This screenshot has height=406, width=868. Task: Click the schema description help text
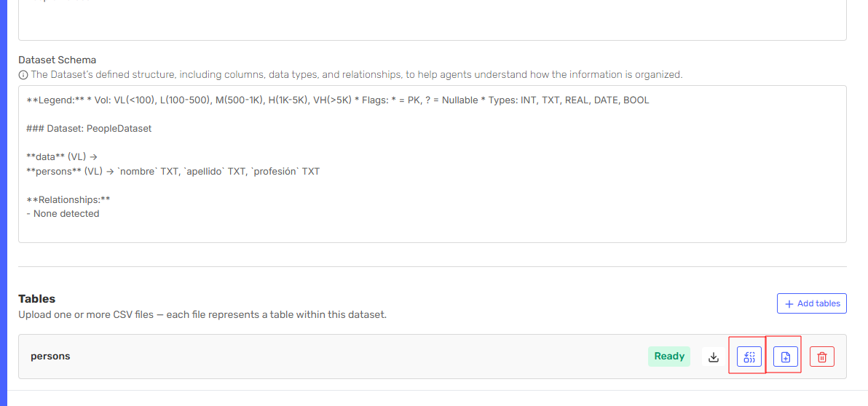click(357, 75)
